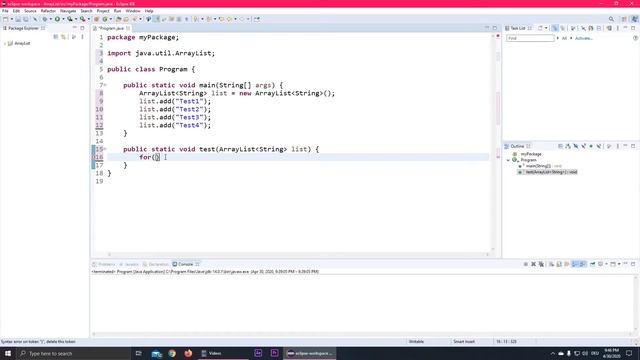Click the Find field in the Task List
640x360 pixels.
pyautogui.click(x=530, y=38)
